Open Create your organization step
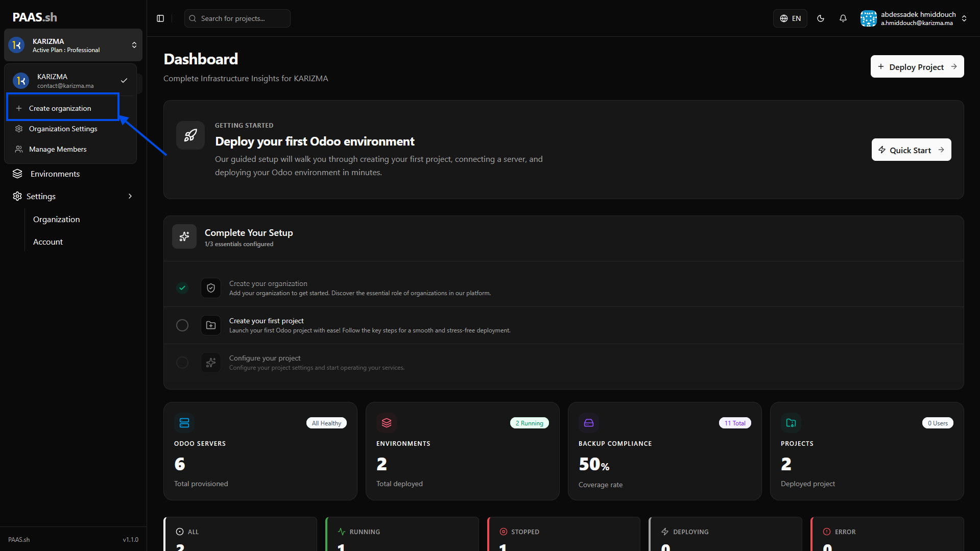 tap(563, 288)
